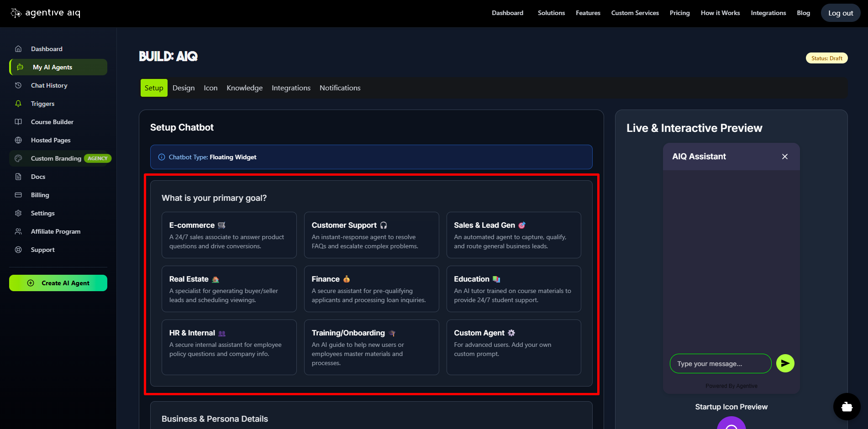Viewport: 868px width, 429px height.
Task: Click the Log out button
Action: coord(840,13)
